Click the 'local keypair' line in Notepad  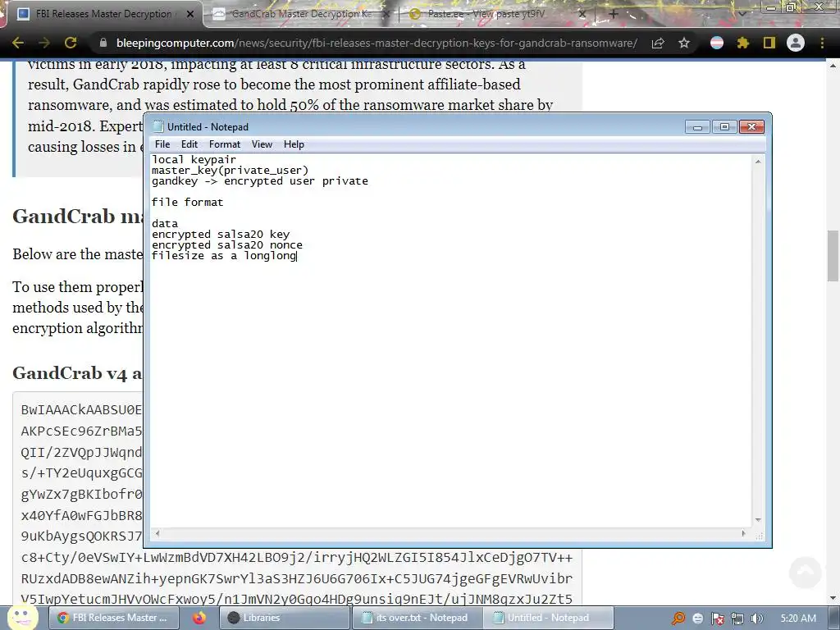[194, 160]
